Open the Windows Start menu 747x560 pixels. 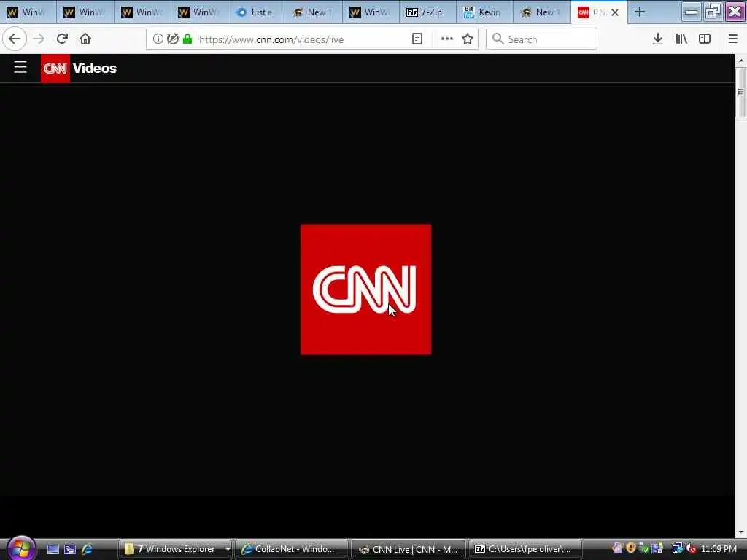(21, 548)
